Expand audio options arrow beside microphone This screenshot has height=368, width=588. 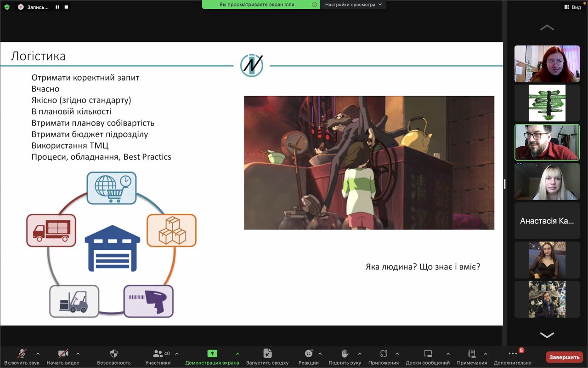[38, 354]
